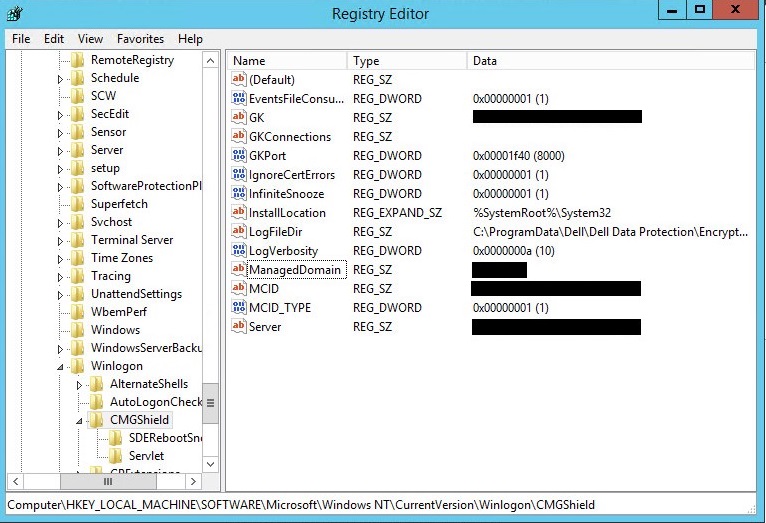Select the LogVerbosity value 0x0000000a (10)
Viewport: 766px width, 523px height.
(513, 251)
